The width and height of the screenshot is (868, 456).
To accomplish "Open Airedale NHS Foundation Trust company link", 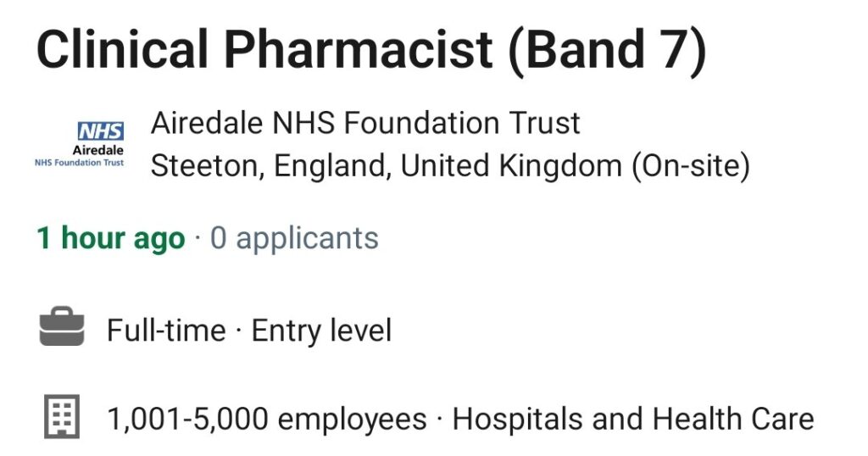I will click(365, 122).
